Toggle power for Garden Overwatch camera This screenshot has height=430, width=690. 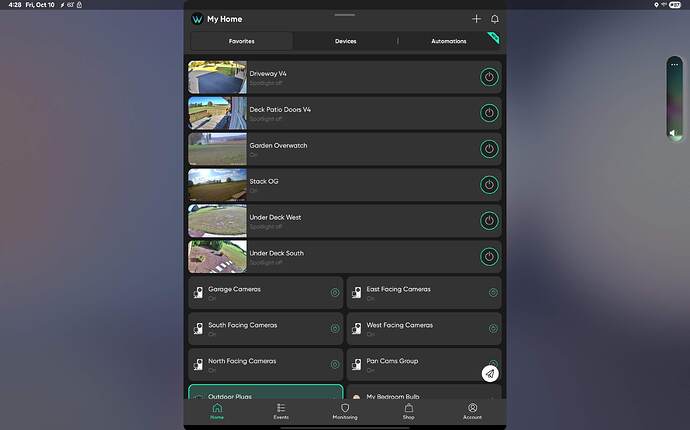point(489,149)
